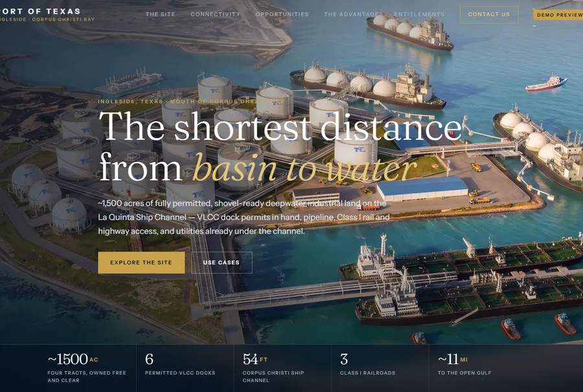Click the Contact Us button
The image size is (583, 392).
tap(489, 14)
